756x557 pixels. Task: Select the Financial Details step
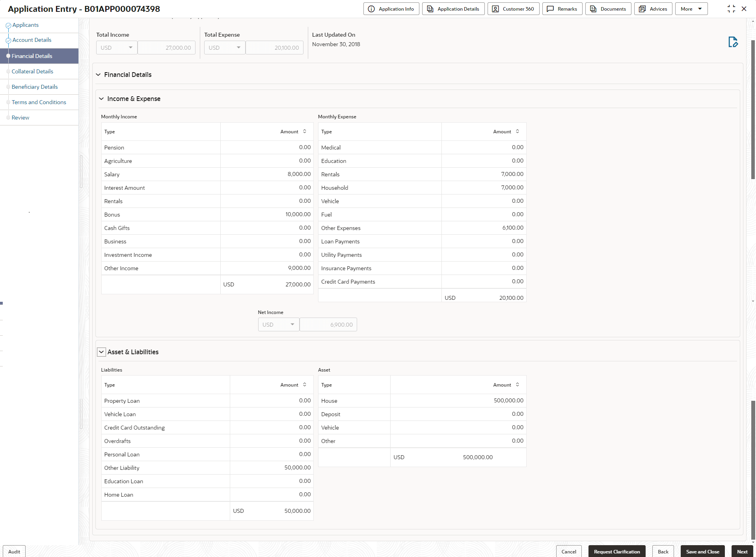[x=39, y=56]
